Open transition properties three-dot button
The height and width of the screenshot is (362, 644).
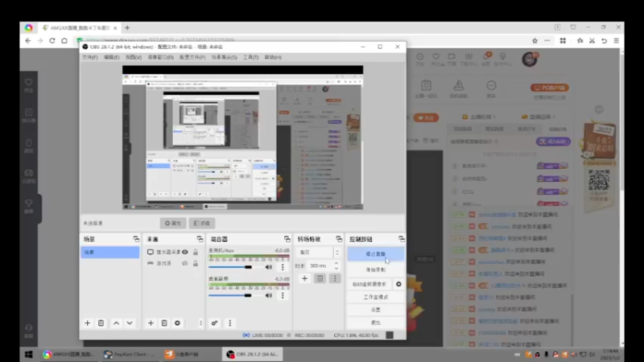335,278
